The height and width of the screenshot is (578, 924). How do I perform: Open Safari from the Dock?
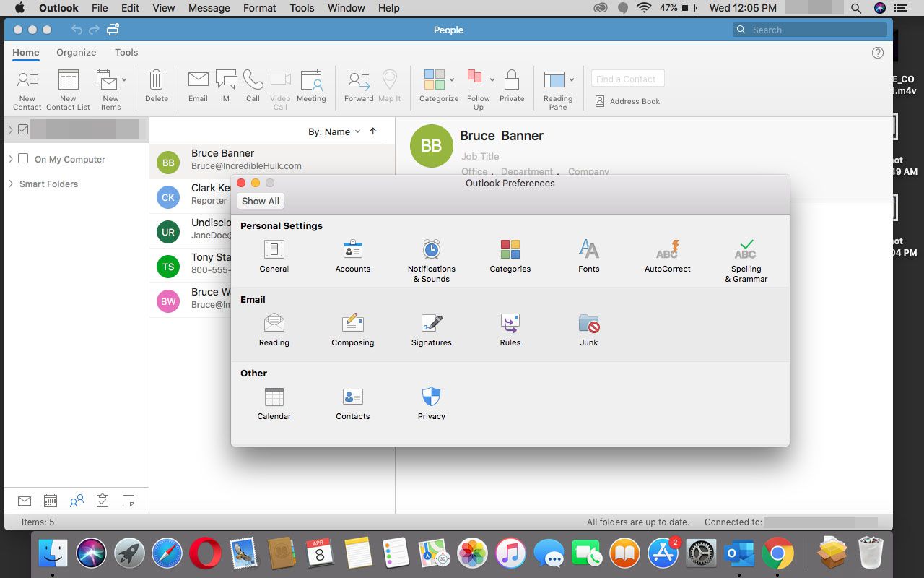(x=166, y=554)
